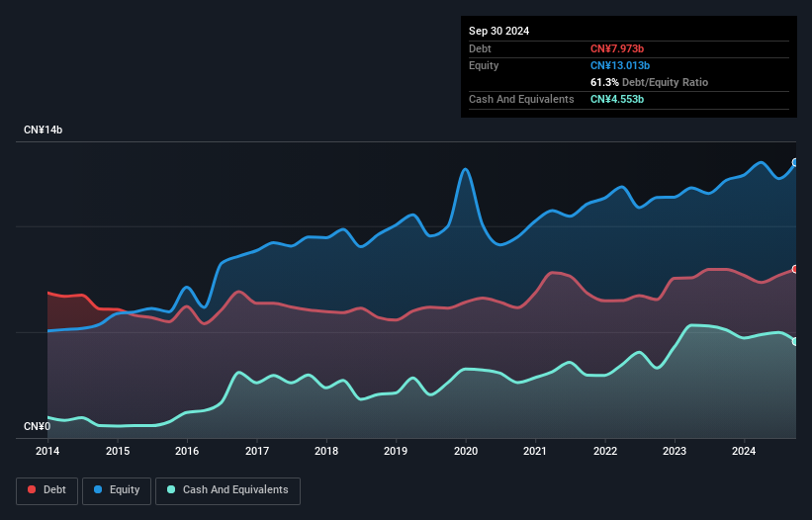Click the 2015 x-axis label

tap(118, 451)
